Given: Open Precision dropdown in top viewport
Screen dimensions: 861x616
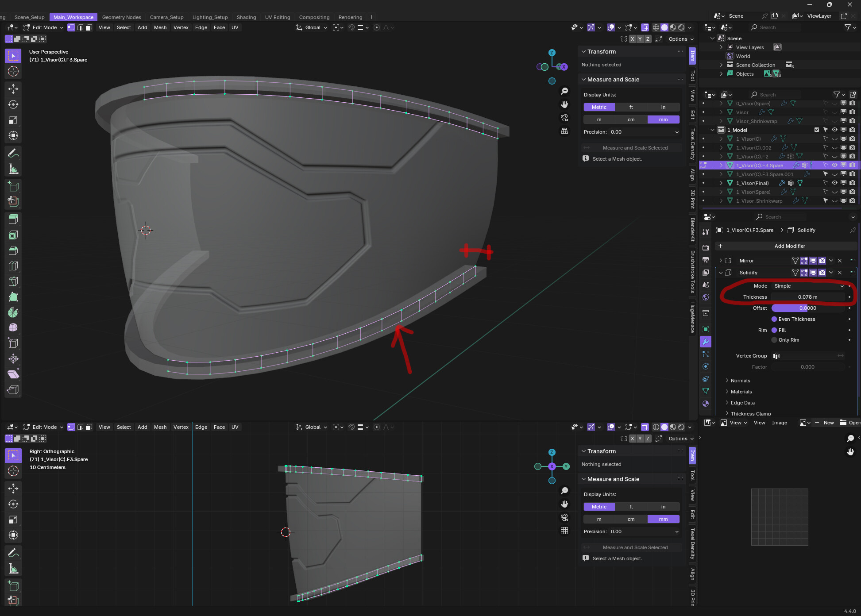Looking at the screenshot, I should click(644, 132).
